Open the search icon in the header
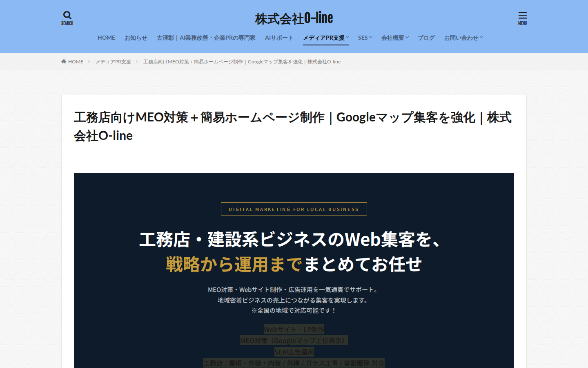Viewport: 588px width, 368px height. tap(67, 18)
